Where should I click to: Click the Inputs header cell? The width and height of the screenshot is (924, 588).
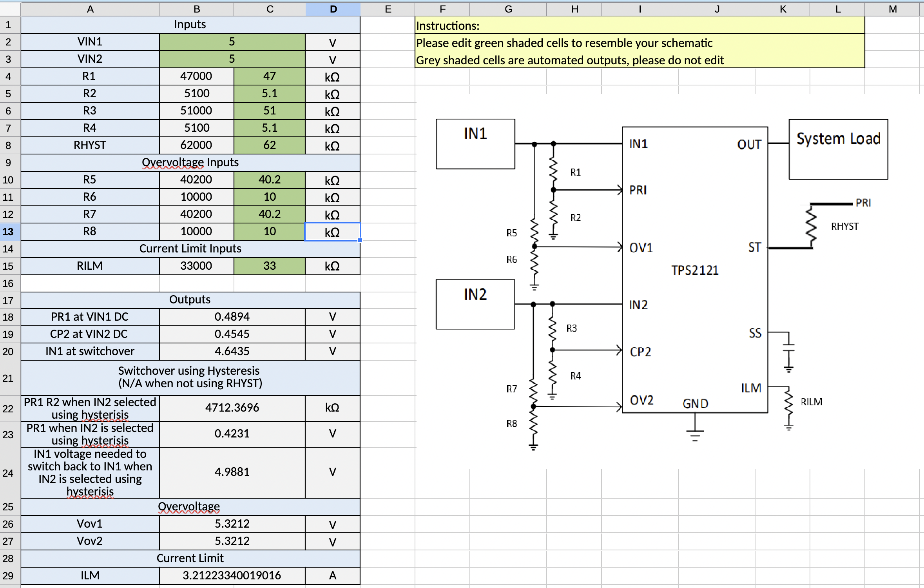pyautogui.click(x=190, y=25)
